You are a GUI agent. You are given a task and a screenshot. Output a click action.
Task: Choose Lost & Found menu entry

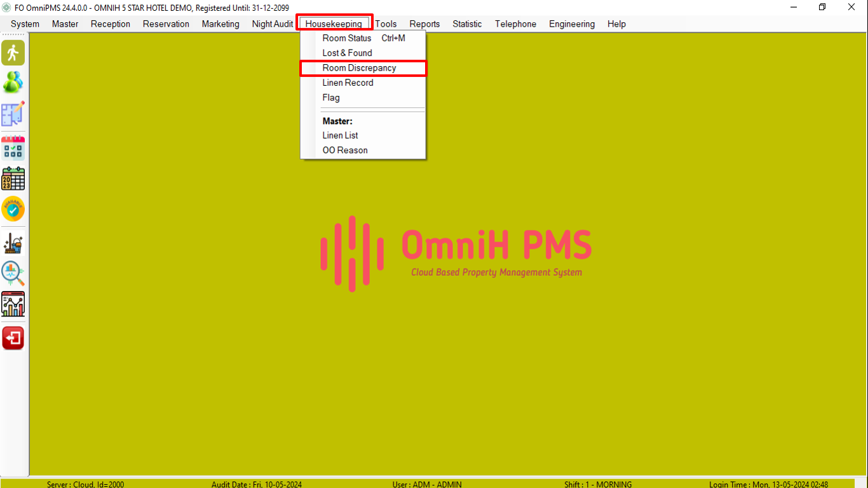pos(363,53)
